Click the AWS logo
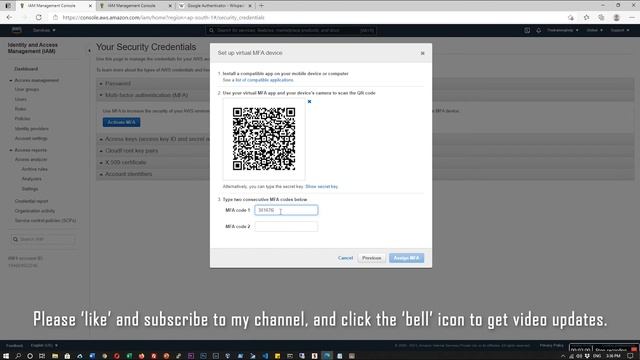Viewport: 640px width, 360px height. pos(16,30)
